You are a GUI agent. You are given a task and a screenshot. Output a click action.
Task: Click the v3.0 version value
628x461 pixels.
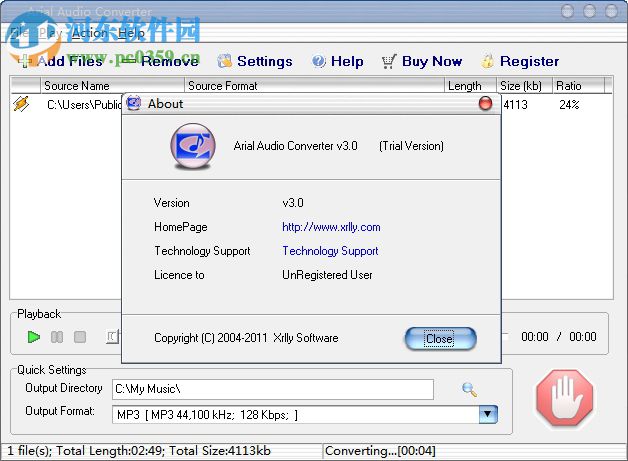click(293, 203)
